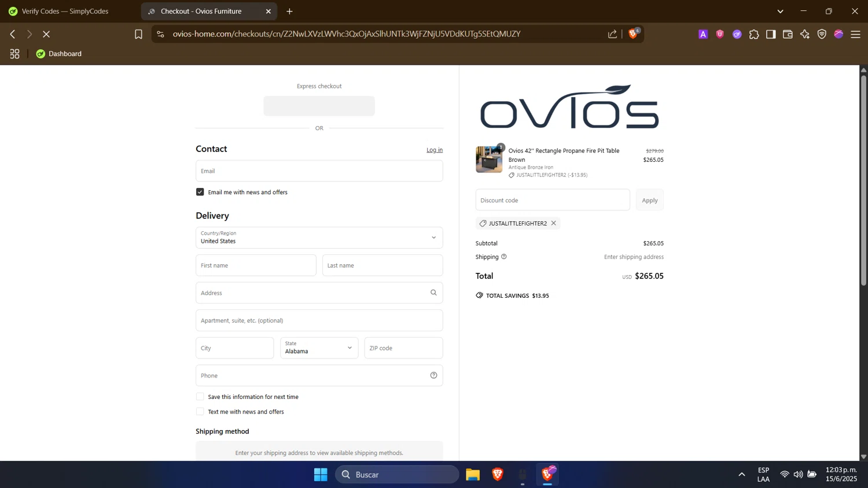Click the Ovios logo
The image size is (868, 488).
pyautogui.click(x=569, y=107)
